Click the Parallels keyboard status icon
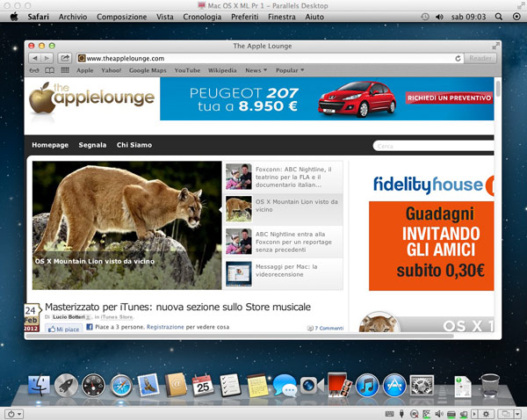 coord(389,414)
